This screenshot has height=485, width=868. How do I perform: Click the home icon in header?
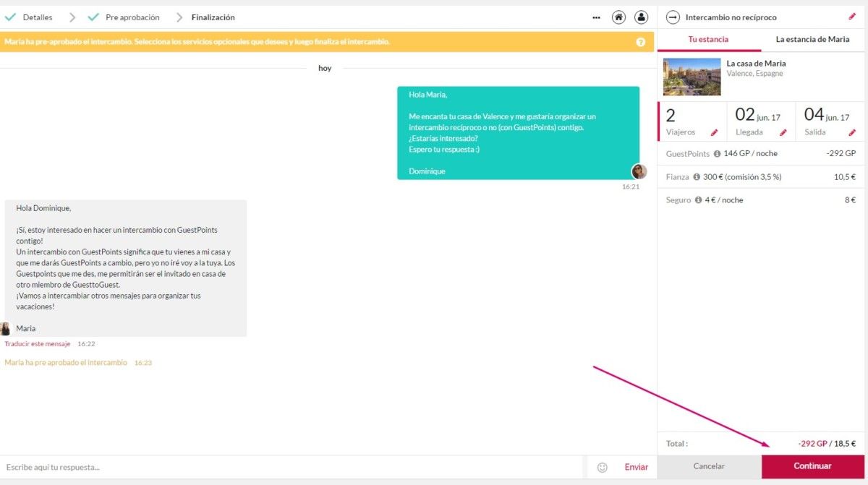click(618, 17)
